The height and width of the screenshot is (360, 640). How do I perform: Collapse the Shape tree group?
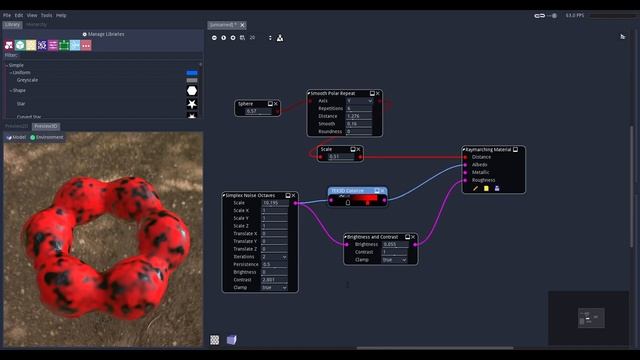click(11, 91)
